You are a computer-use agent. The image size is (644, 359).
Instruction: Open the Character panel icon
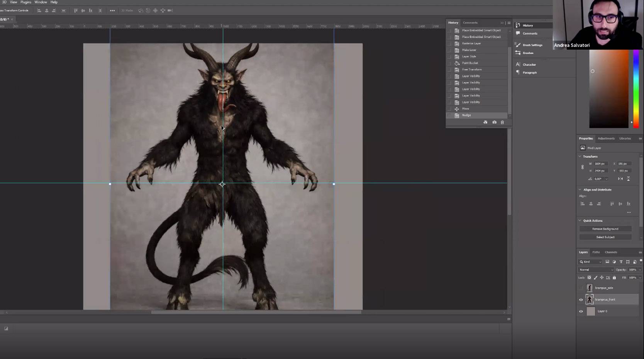tap(518, 64)
